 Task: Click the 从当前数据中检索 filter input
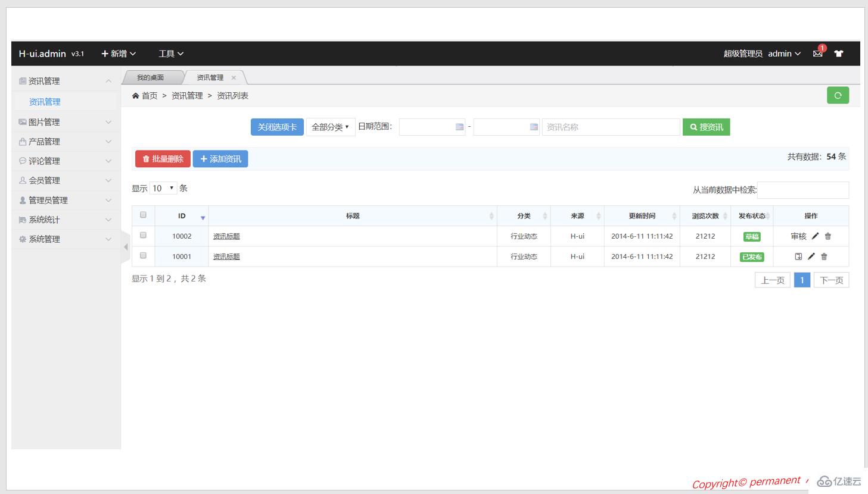[803, 190]
